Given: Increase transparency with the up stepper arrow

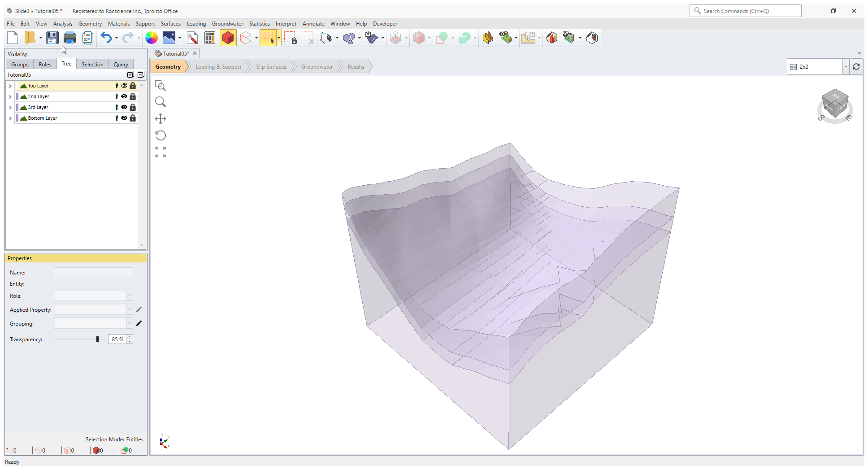Looking at the screenshot, I should [130, 337].
